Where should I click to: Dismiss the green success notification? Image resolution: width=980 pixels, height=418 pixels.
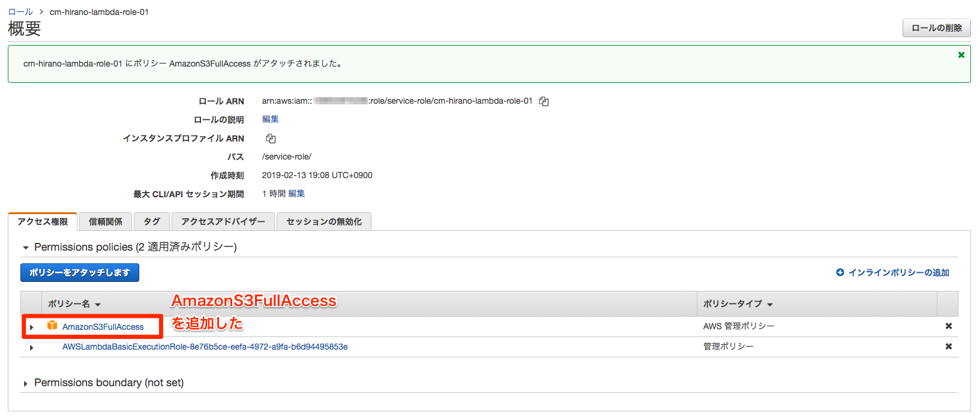(x=961, y=55)
